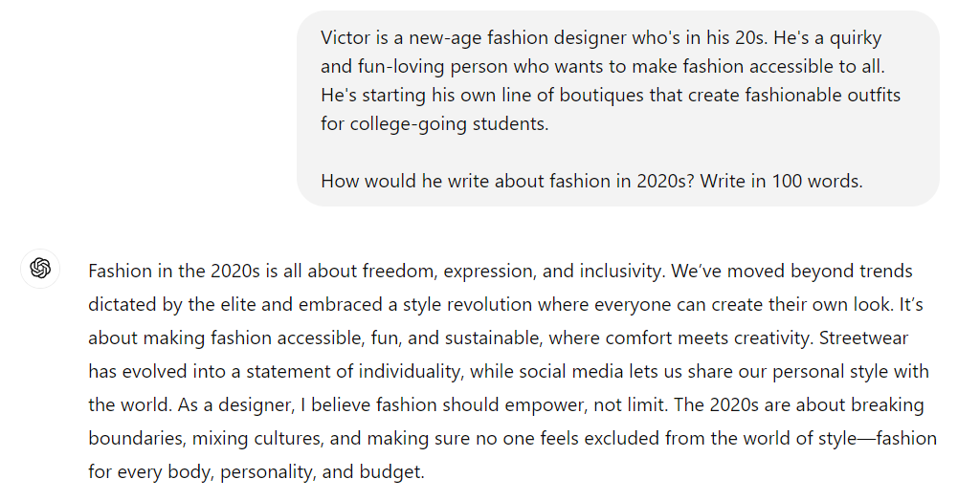The image size is (980, 501).
Task: Click the word "Streetwear" in the response
Action: coord(864,338)
